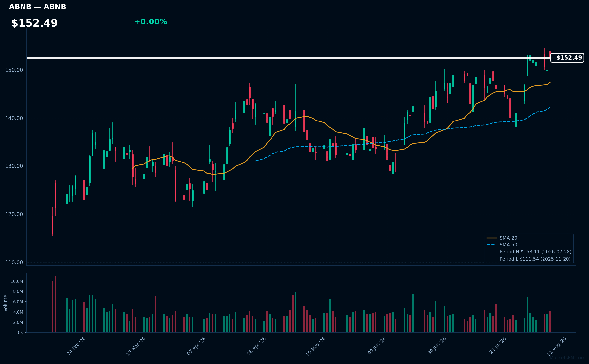The image size is (589, 364).
Task: Click the 24 Feb '26 date label
Action: 76,346
